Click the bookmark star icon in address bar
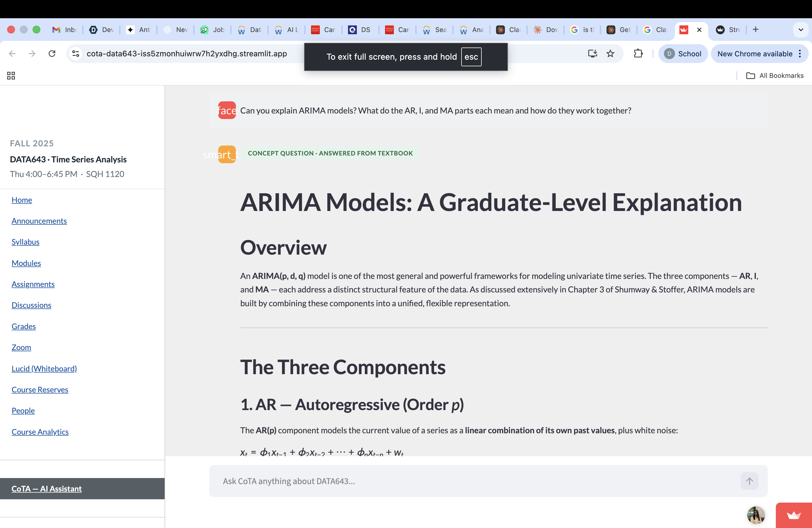812x528 pixels. click(x=610, y=54)
